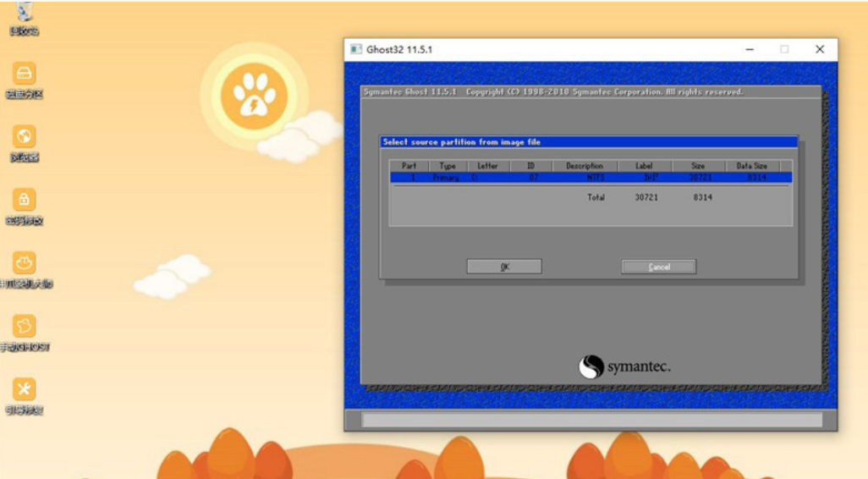Click the Ghost32 title bar app icon
This screenshot has width=868, height=479.
356,49
